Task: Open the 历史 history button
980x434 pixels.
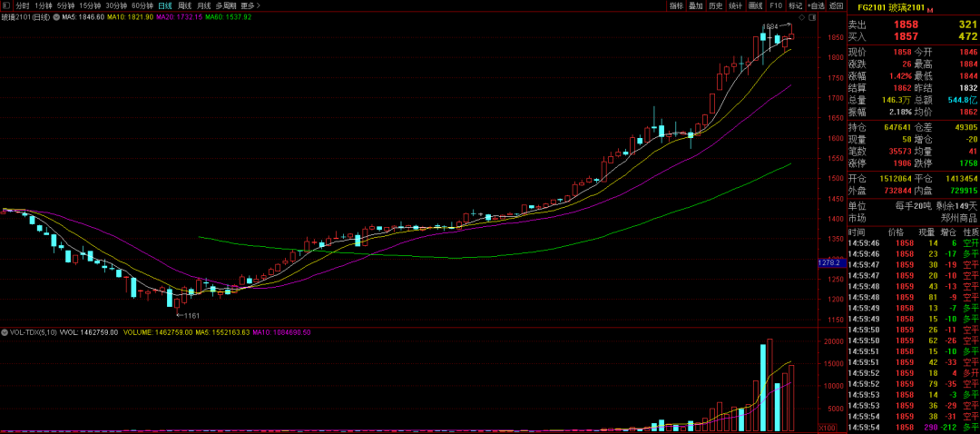Action: coord(716,5)
